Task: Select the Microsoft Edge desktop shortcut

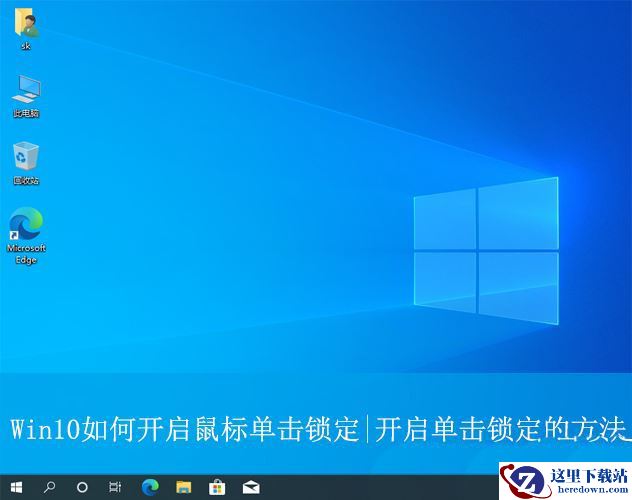Action: tap(26, 236)
